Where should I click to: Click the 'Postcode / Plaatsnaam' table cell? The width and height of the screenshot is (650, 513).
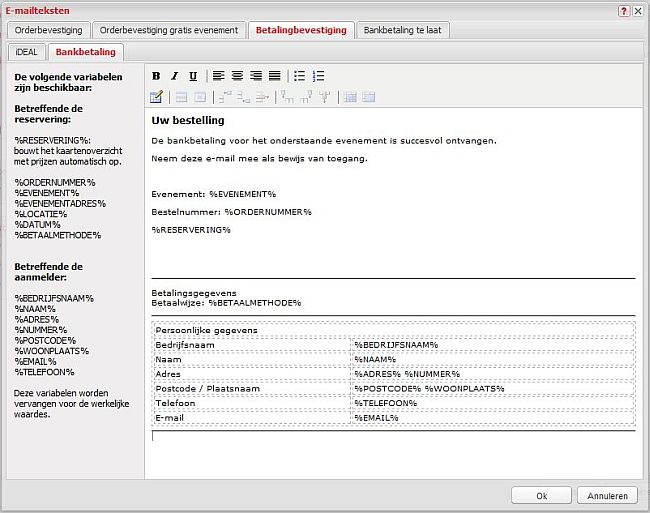(251, 389)
